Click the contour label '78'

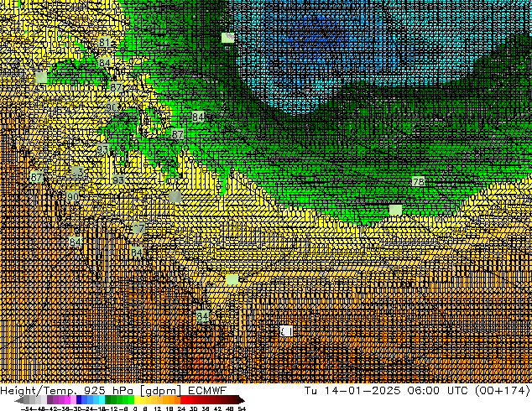pyautogui.click(x=419, y=181)
